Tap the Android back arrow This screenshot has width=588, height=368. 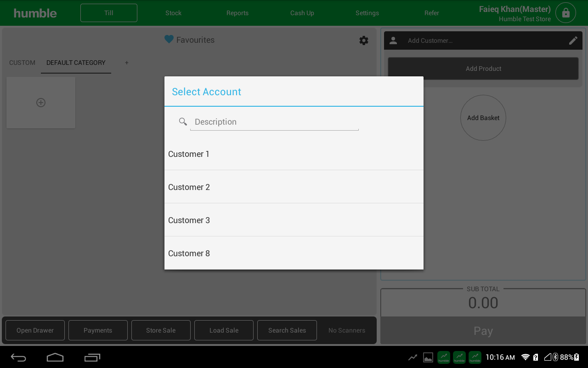point(18,357)
